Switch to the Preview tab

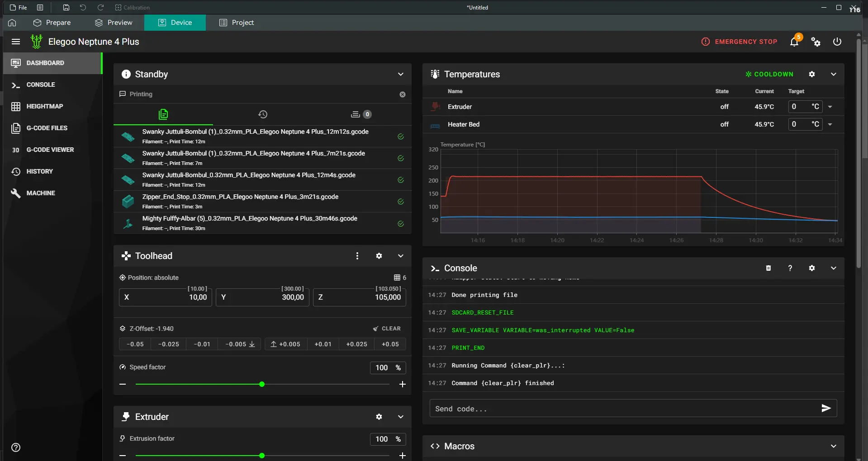[114, 23]
